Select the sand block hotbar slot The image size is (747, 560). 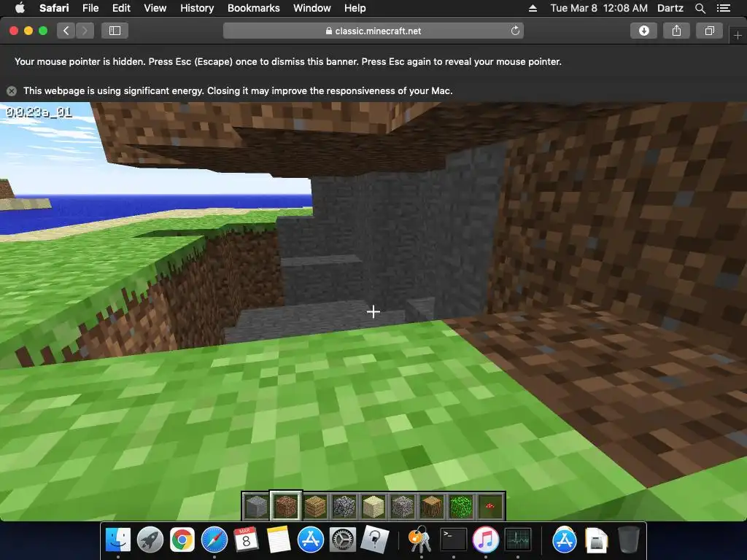pyautogui.click(x=373, y=506)
